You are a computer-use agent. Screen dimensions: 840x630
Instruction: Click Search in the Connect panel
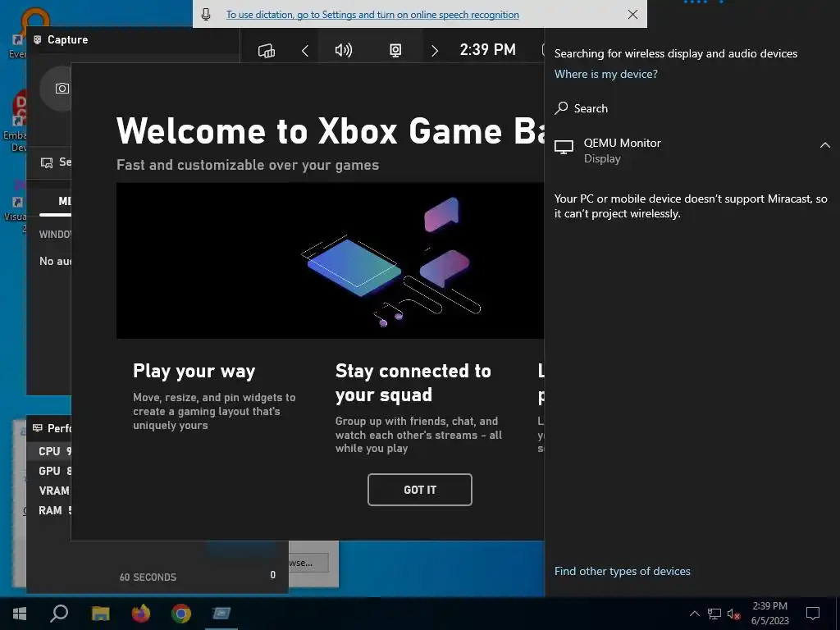click(x=582, y=108)
